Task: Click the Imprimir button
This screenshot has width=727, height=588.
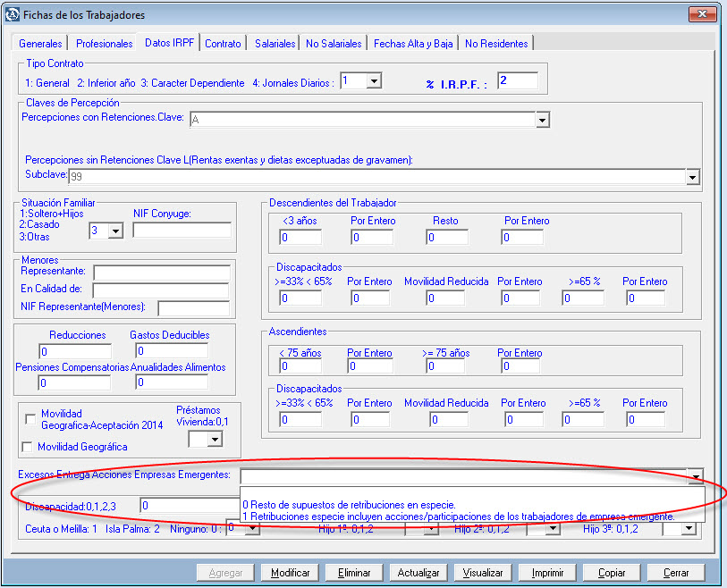Action: 547,573
